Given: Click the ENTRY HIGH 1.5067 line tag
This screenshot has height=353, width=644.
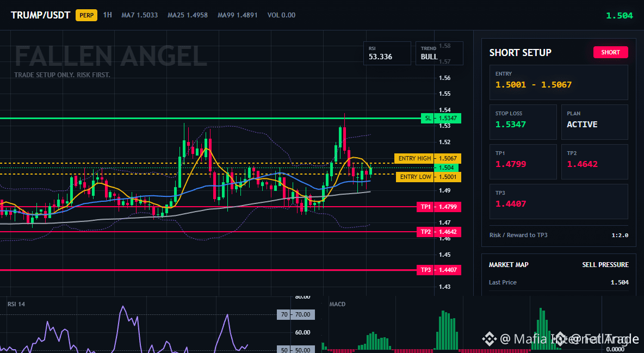Looking at the screenshot, I should [x=428, y=158].
